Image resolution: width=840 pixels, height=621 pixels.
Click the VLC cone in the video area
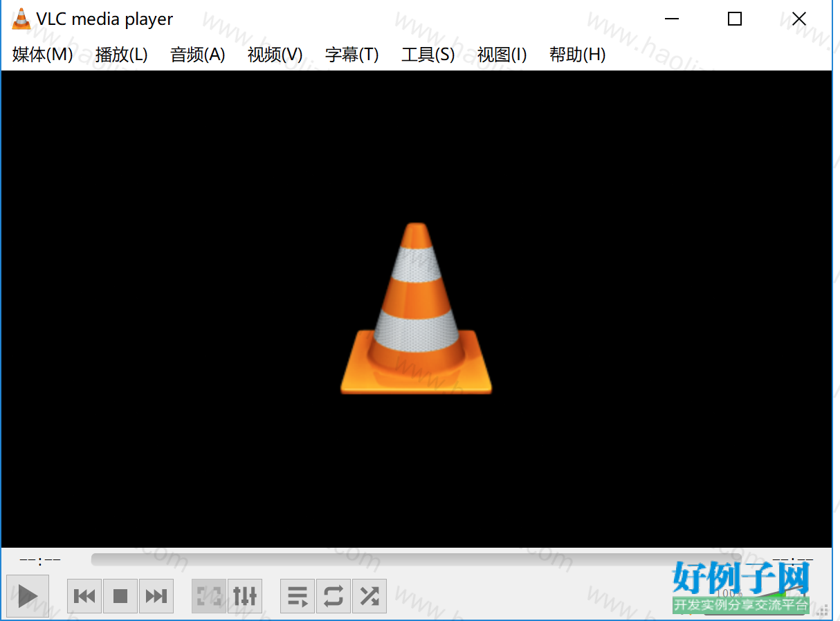tap(416, 308)
